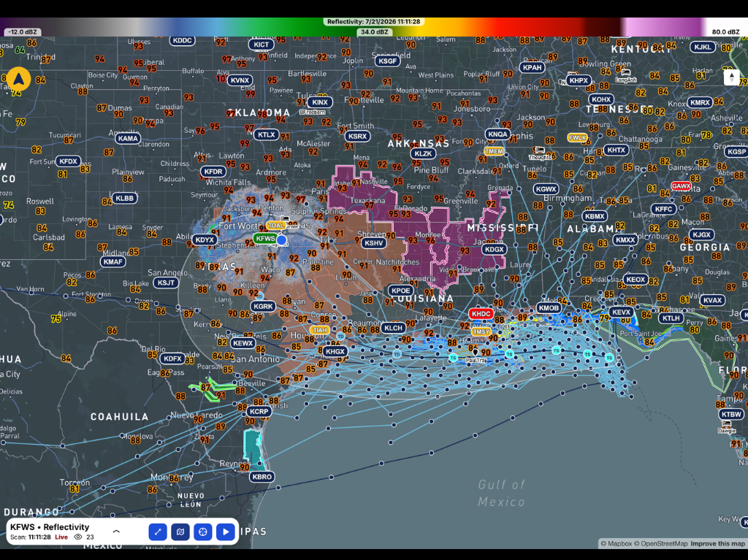Image resolution: width=748 pixels, height=560 pixels.
Task: Switch to KDGX radar in Mississippi
Action: point(494,249)
